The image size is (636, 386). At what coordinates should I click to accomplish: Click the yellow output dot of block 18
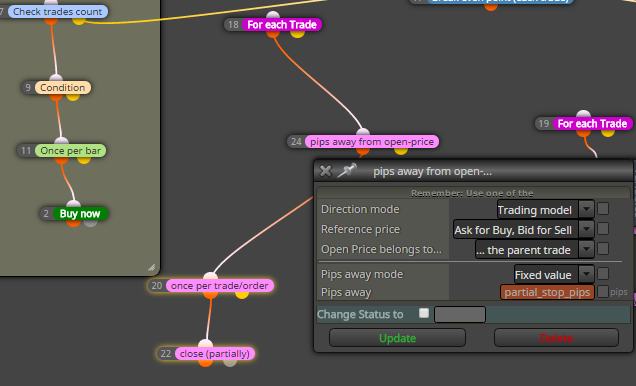(297, 33)
